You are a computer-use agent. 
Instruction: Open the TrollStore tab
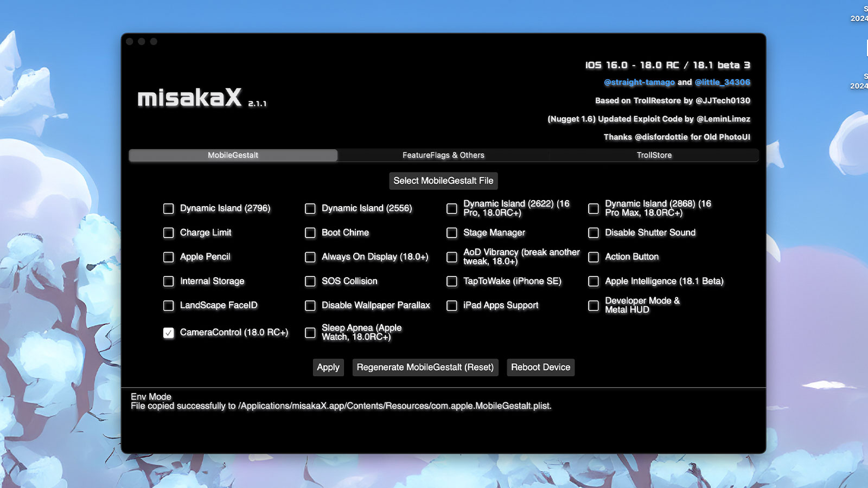[x=654, y=155]
